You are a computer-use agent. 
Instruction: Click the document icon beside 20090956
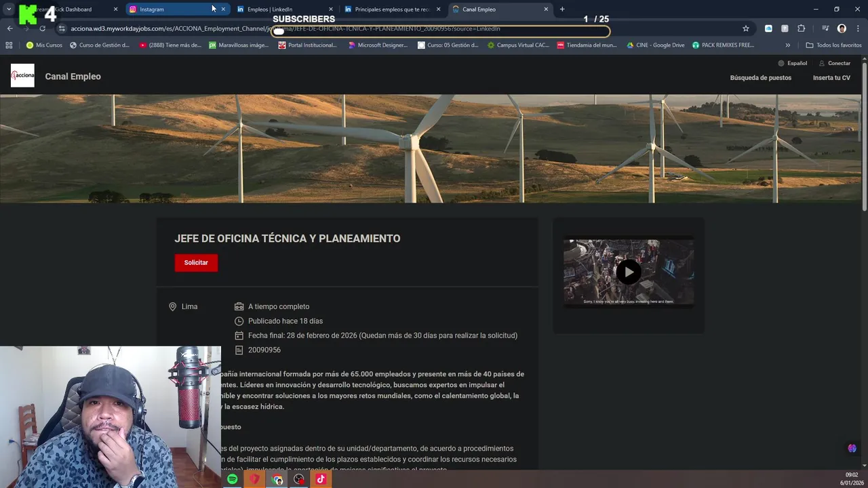click(239, 350)
